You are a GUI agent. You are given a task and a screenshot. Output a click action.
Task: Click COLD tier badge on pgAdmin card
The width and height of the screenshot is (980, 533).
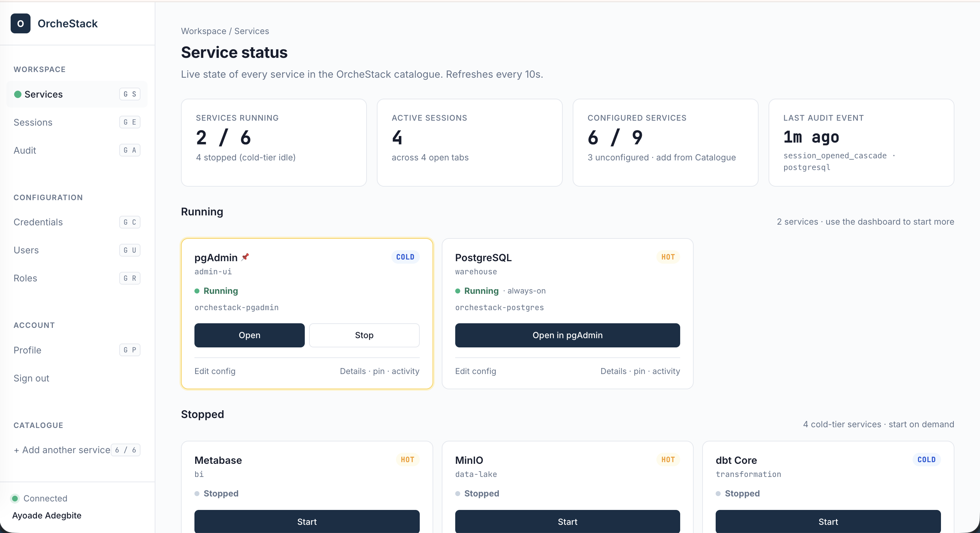(x=405, y=257)
